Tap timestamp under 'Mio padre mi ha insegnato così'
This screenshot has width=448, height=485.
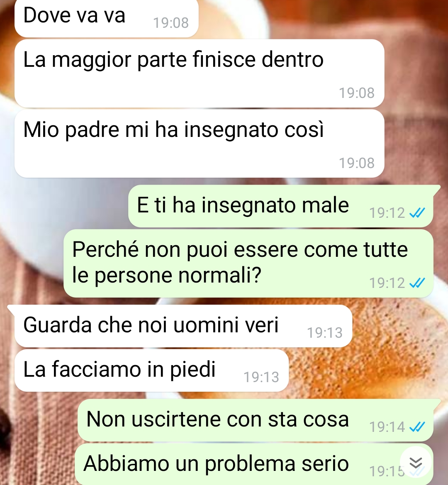(x=357, y=163)
